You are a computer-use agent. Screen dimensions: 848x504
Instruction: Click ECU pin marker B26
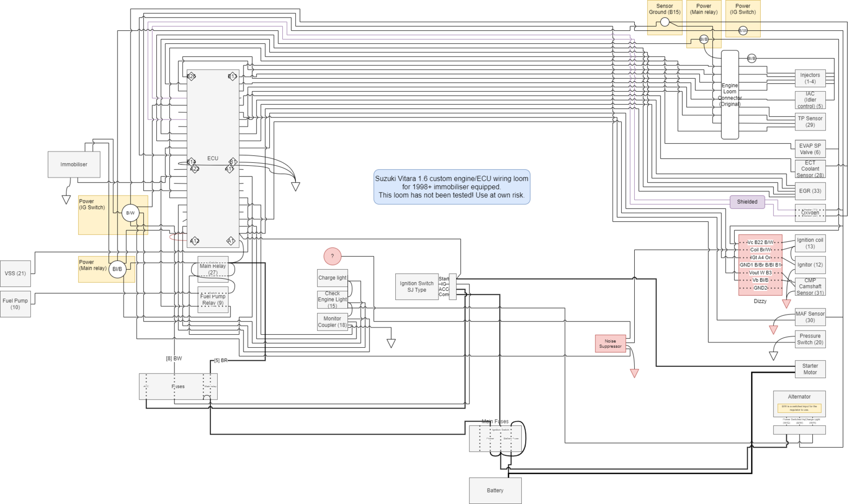pos(191,77)
